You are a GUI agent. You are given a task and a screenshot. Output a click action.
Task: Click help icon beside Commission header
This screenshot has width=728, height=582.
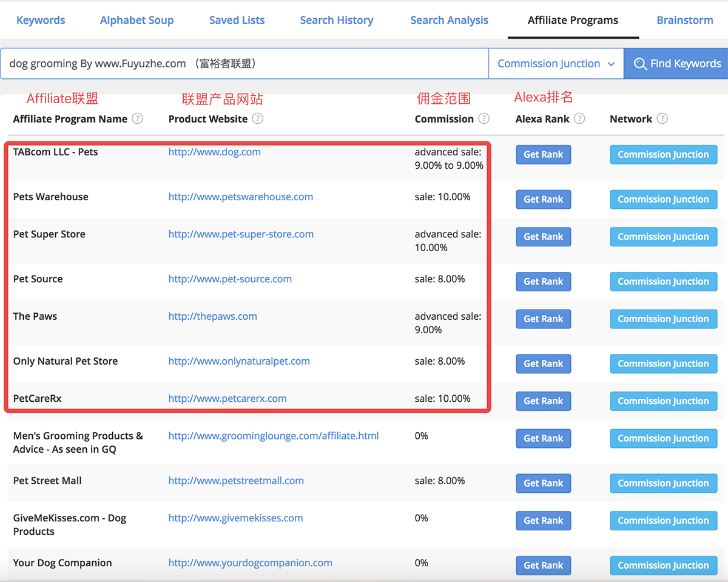point(484,118)
